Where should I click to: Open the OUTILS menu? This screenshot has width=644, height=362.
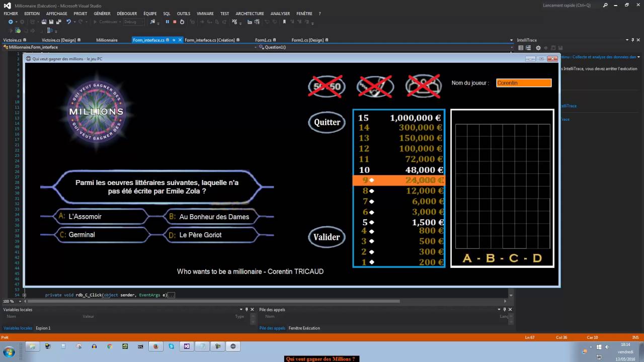tap(184, 14)
